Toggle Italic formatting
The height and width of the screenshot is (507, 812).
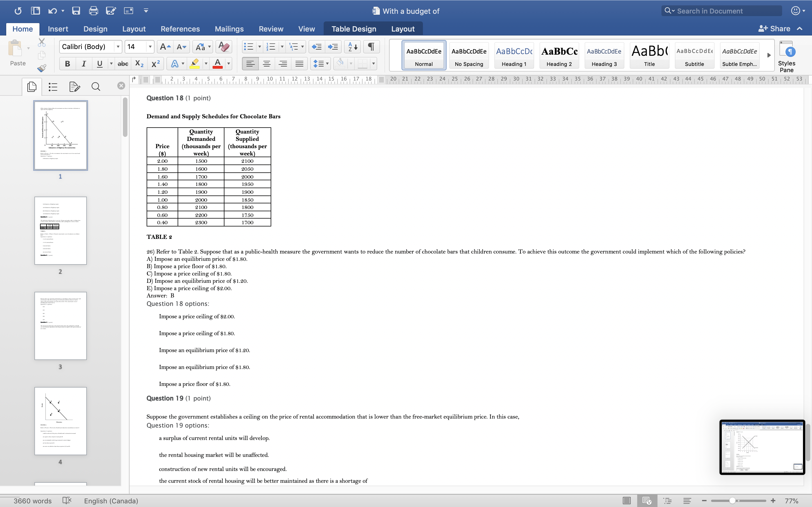tap(83, 64)
